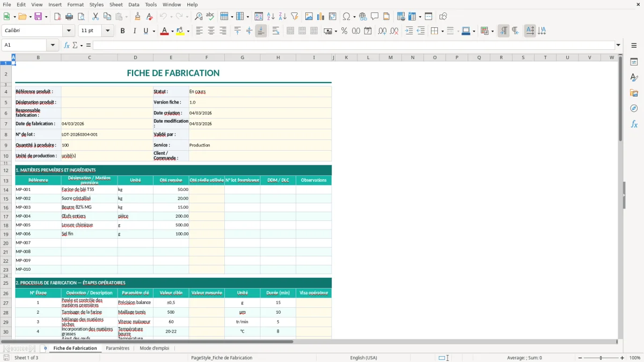Toggle Italic formatting

coord(135,31)
